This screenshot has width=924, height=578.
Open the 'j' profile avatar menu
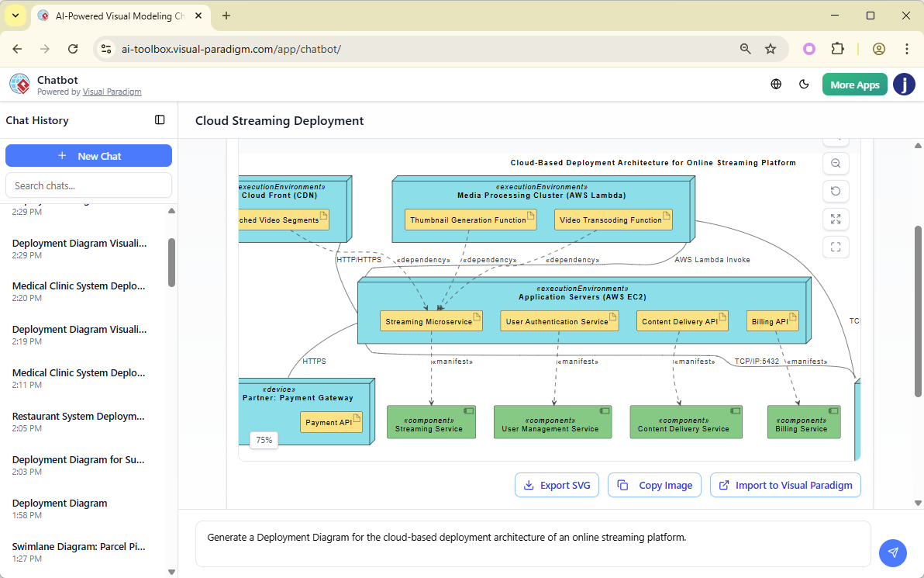click(904, 84)
